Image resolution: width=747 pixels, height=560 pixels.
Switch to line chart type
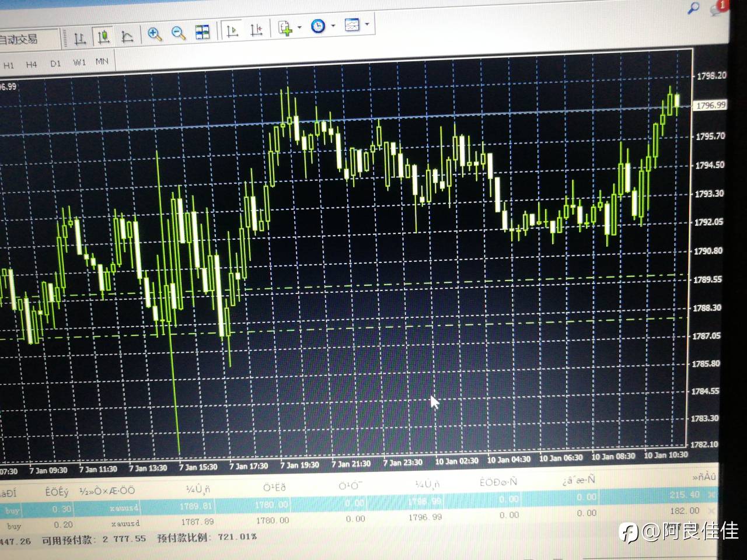click(127, 37)
